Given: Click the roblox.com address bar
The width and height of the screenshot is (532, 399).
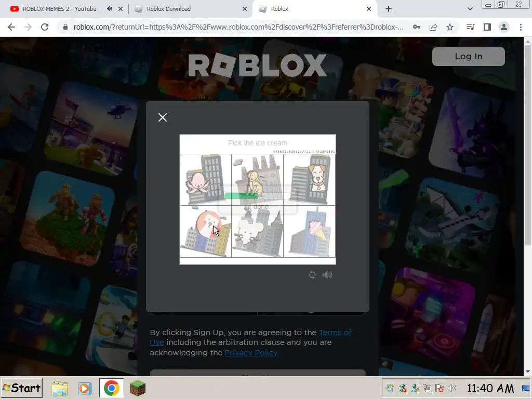Looking at the screenshot, I should click(237, 27).
